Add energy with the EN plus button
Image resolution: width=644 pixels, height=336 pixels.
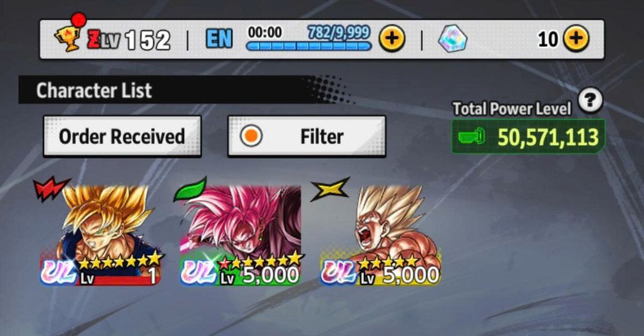coord(392,39)
